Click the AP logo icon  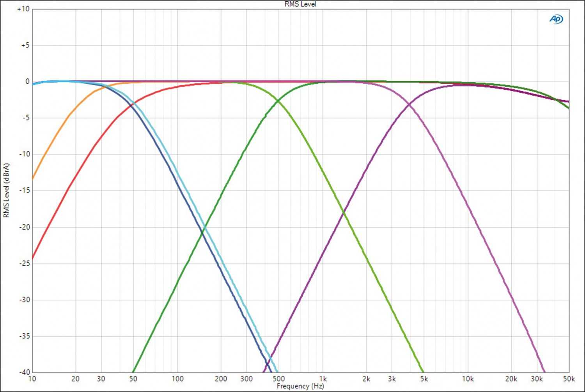click(556, 19)
